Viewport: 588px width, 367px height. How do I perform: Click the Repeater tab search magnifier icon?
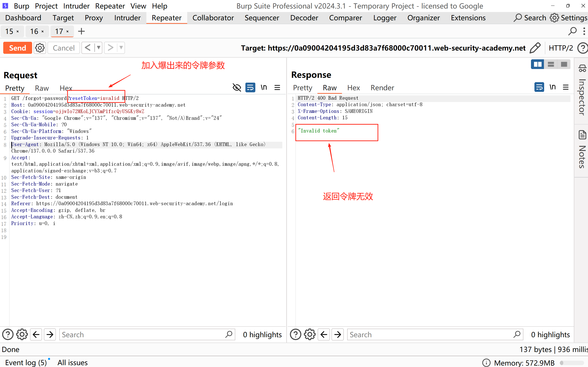pos(572,31)
